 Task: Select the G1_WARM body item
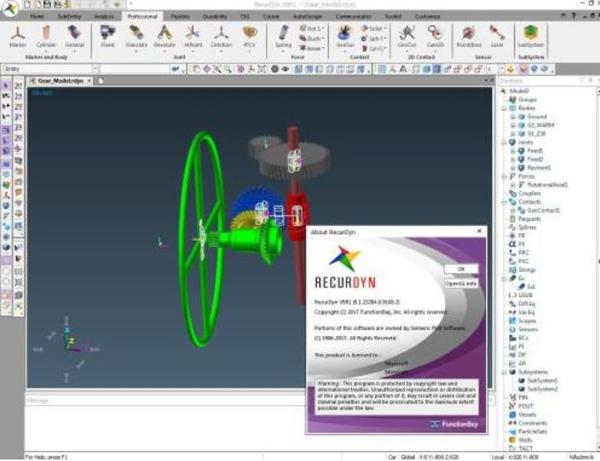(538, 125)
